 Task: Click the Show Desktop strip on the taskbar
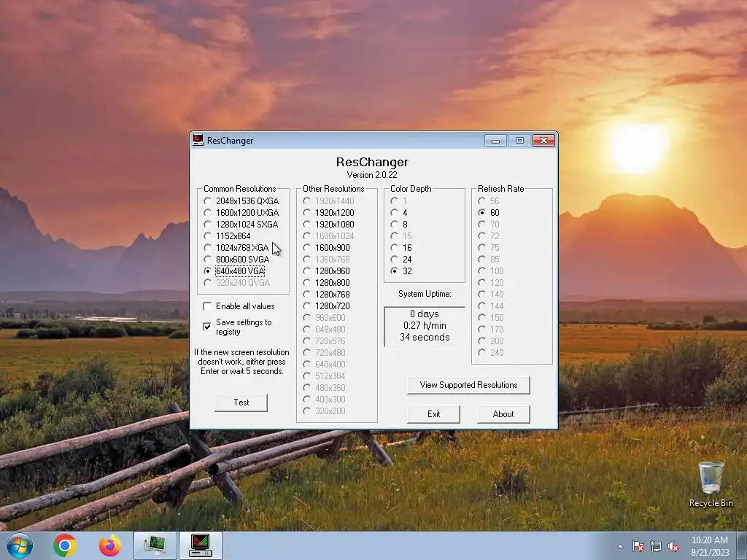click(x=743, y=545)
